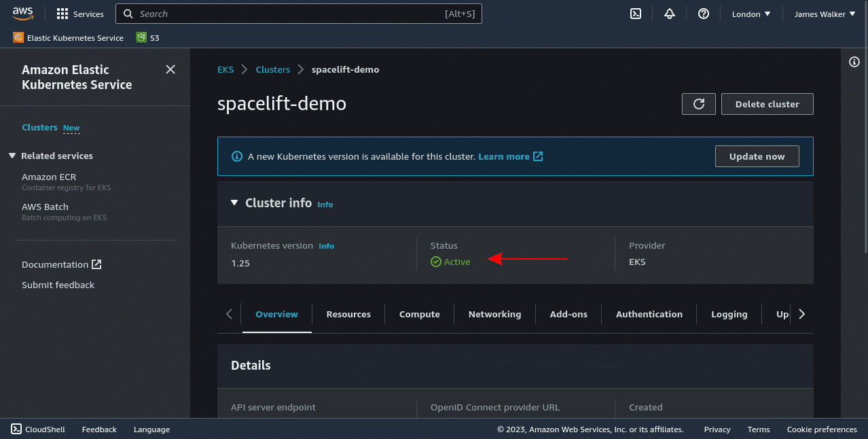Open Amazon ECR related service

[x=49, y=177]
